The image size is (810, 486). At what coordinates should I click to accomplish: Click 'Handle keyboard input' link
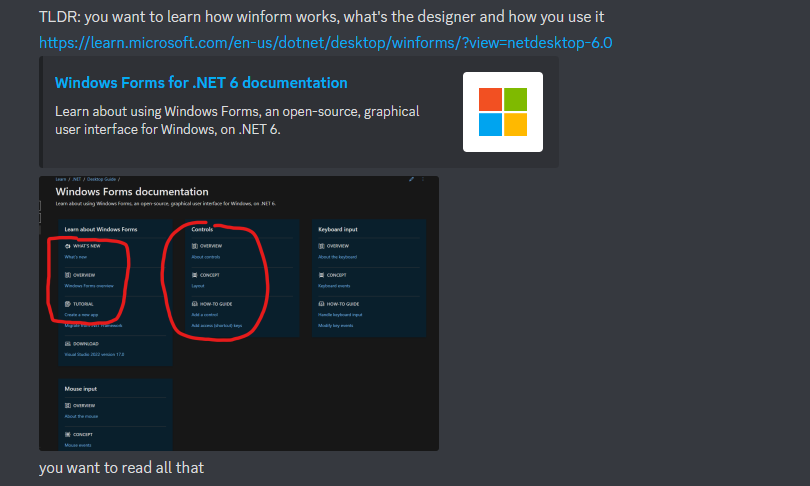pyautogui.click(x=340, y=315)
